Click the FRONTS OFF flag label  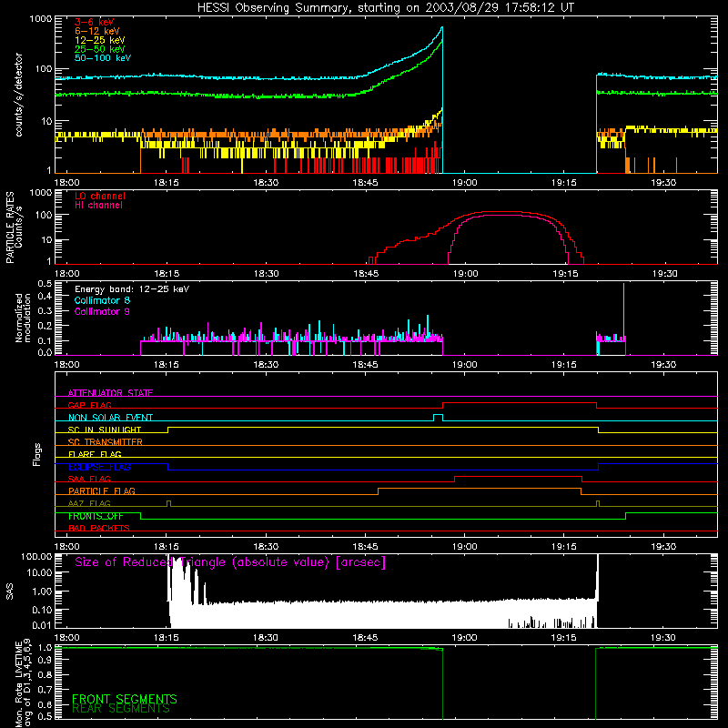[x=96, y=516]
